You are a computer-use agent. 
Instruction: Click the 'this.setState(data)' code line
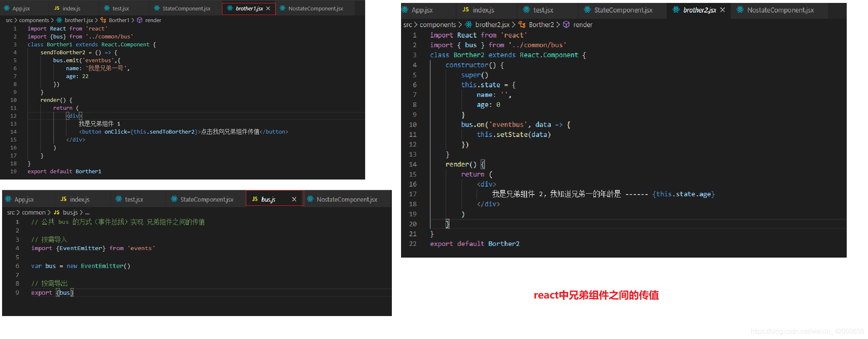pyautogui.click(x=514, y=134)
